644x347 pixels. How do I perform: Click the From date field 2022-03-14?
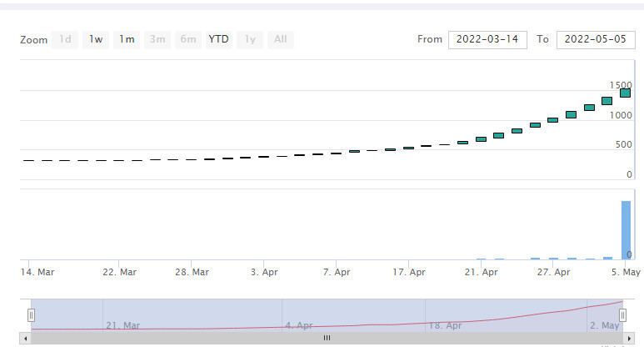click(487, 40)
